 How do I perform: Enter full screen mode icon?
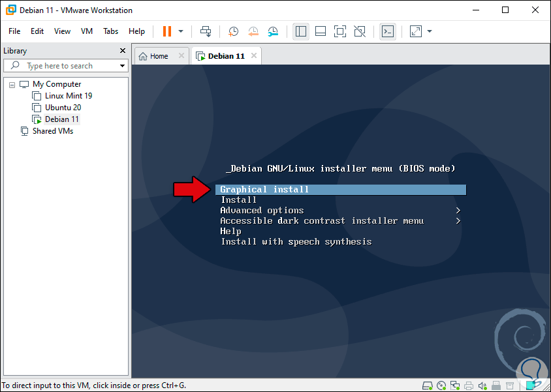coord(340,31)
